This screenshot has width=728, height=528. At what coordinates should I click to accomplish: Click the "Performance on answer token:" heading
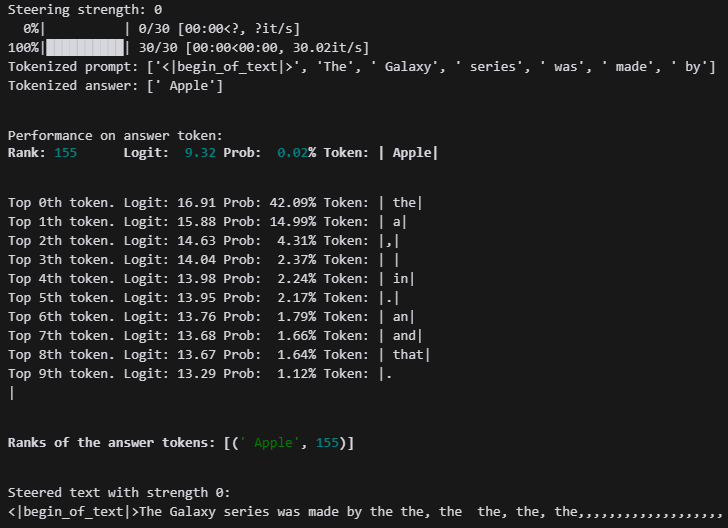[115, 136]
